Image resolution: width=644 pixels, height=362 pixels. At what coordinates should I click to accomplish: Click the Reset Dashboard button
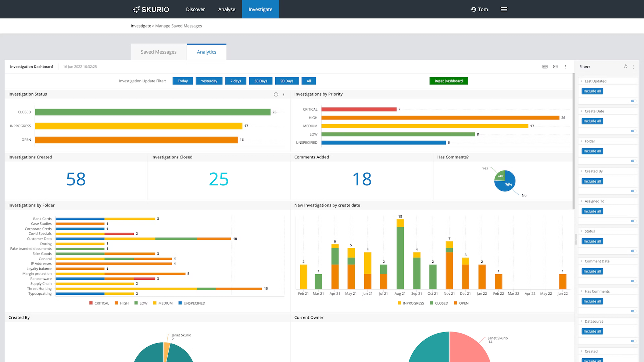[448, 81]
